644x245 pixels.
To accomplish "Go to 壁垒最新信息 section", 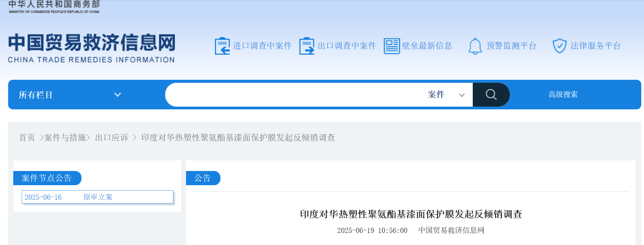I will 427,46.
